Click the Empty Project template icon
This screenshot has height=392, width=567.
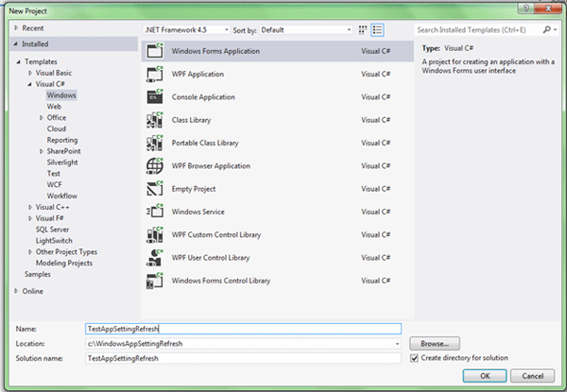pyautogui.click(x=155, y=189)
